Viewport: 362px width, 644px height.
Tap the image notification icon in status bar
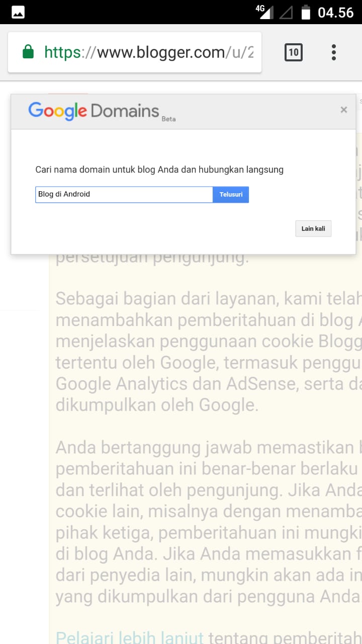click(x=18, y=12)
